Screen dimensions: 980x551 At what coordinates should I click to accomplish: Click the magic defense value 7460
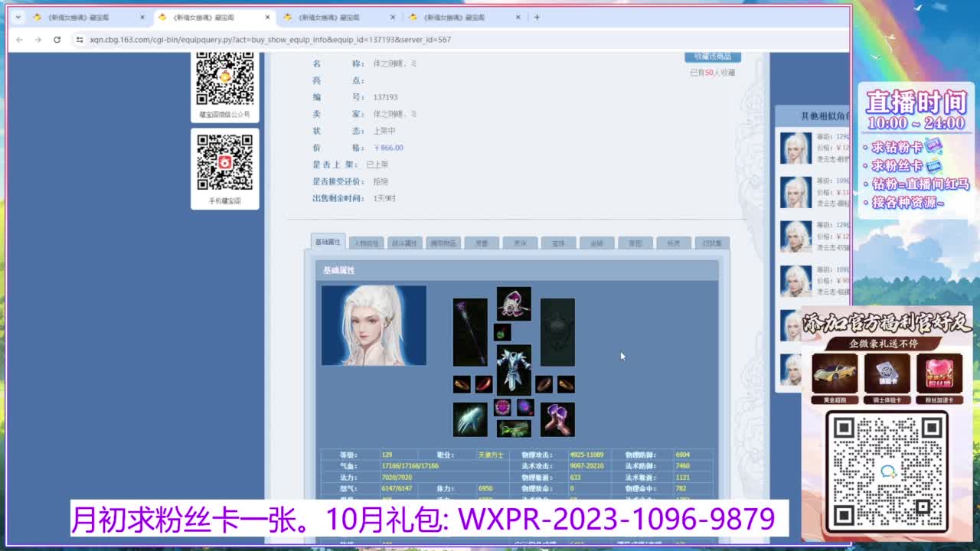(x=683, y=466)
